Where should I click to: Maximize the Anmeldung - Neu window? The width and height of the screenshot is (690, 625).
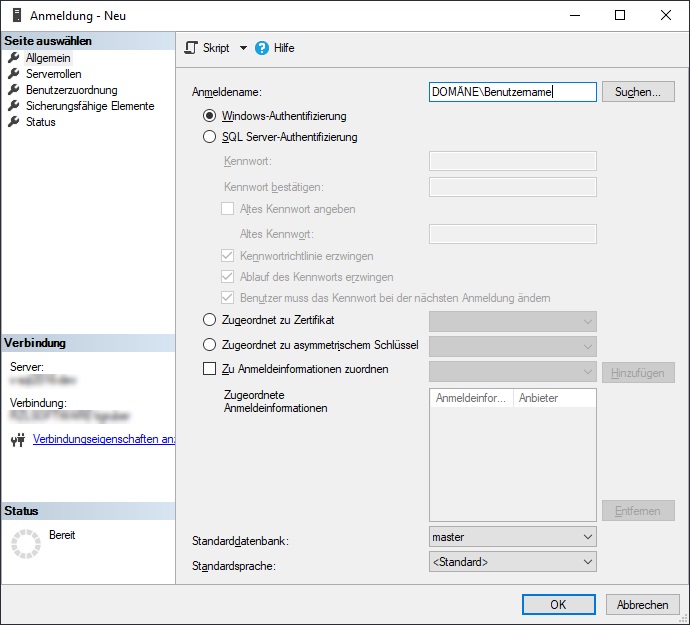pyautogui.click(x=620, y=15)
